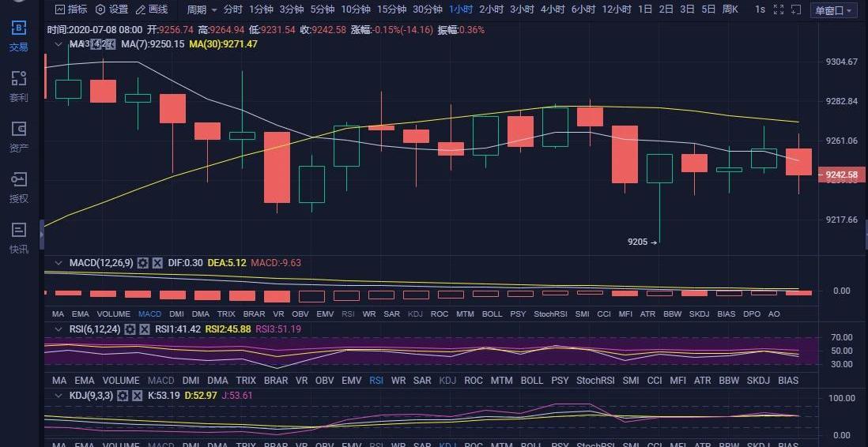Toggle BOLL indicator in the RSI row
The width and height of the screenshot is (868, 447).
[531, 381]
